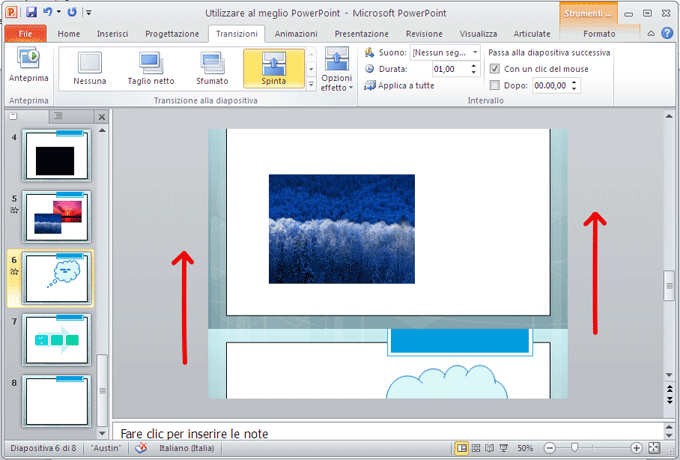Select slide 8 thumbnail
The image size is (680, 460).
tap(57, 401)
